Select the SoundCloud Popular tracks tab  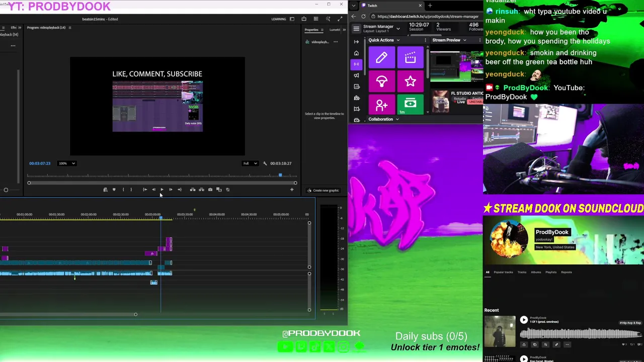[503, 273]
